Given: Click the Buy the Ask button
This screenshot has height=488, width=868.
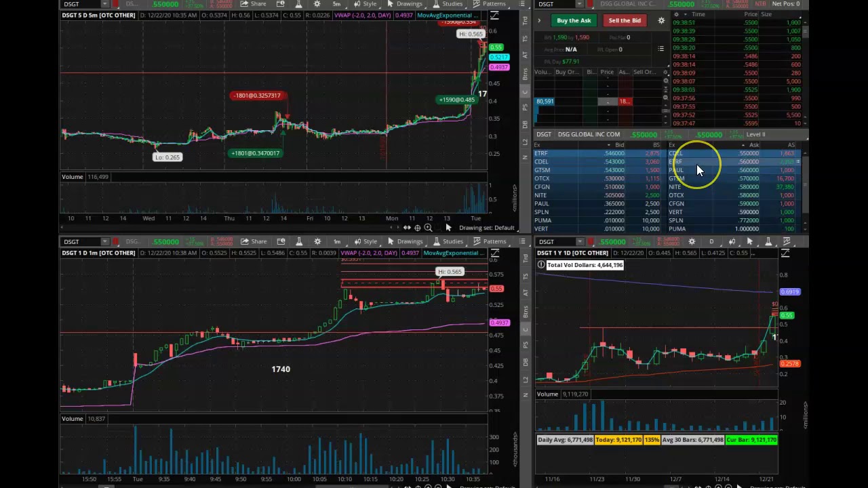Looking at the screenshot, I should tap(574, 20).
